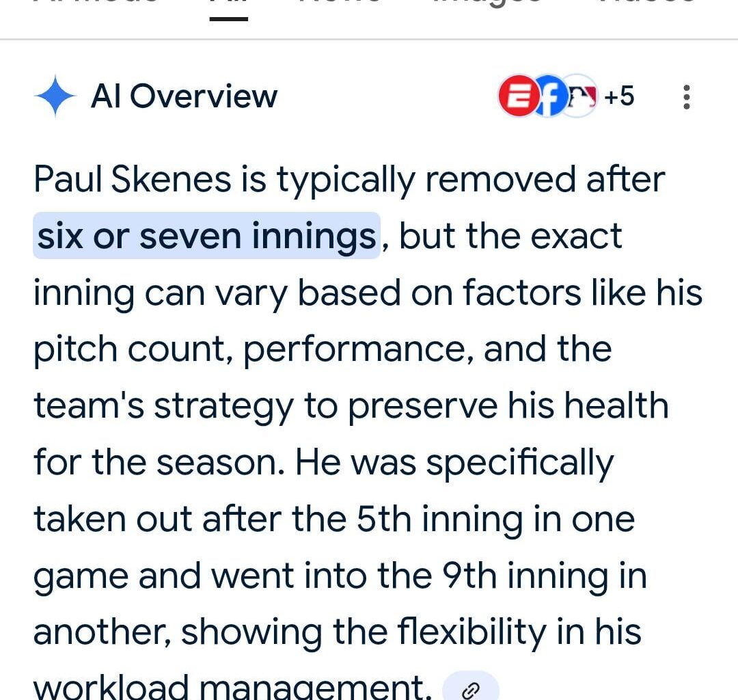
Task: Click the AI Overview sparkle icon
Action: (55, 96)
